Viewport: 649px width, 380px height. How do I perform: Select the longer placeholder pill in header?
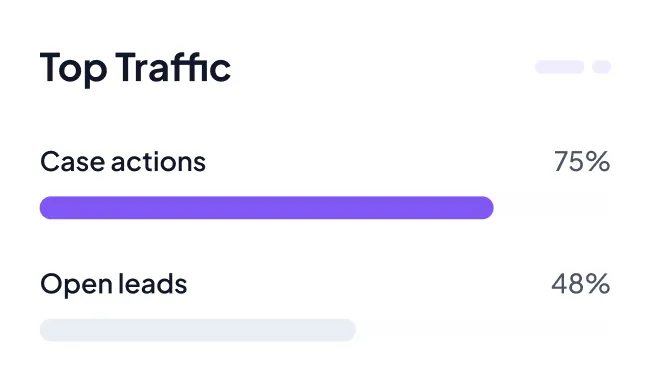pos(559,67)
